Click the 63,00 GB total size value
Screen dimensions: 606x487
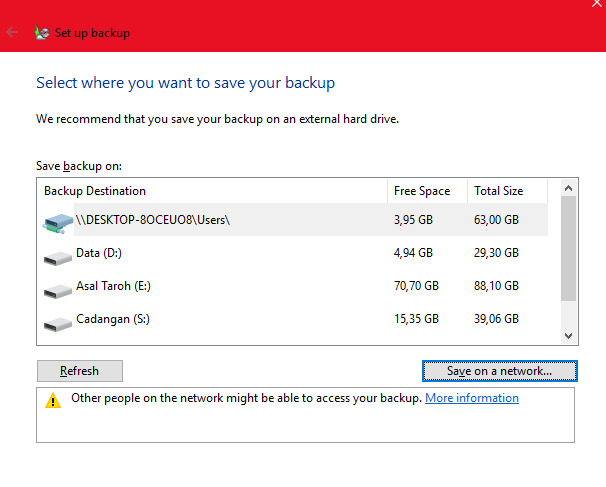point(496,220)
